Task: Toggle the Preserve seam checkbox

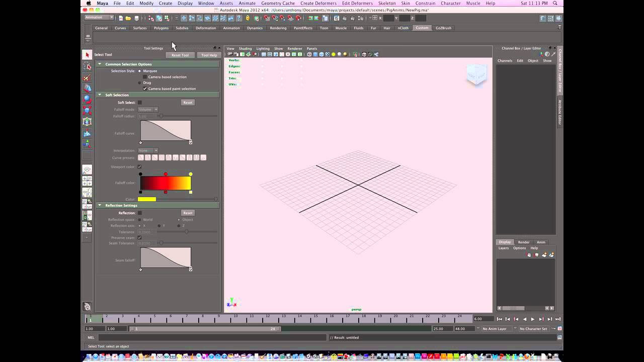Action: click(x=139, y=237)
